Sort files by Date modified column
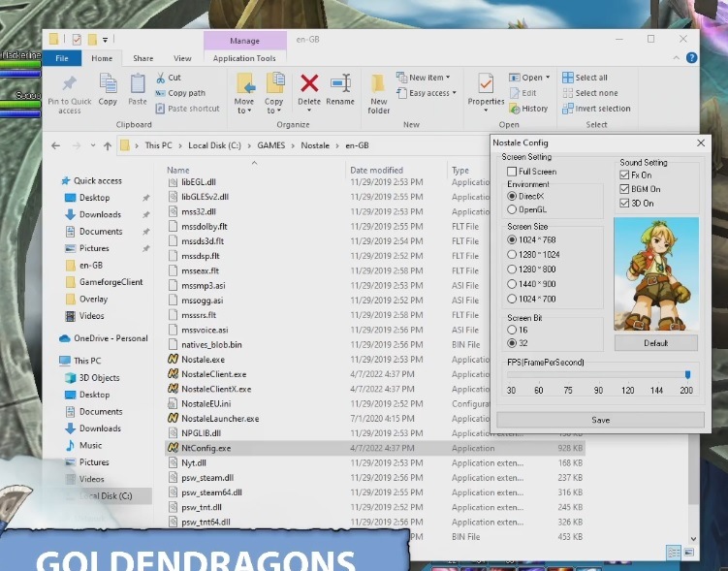Image resolution: width=728 pixels, height=571 pixels. pyautogui.click(x=376, y=170)
